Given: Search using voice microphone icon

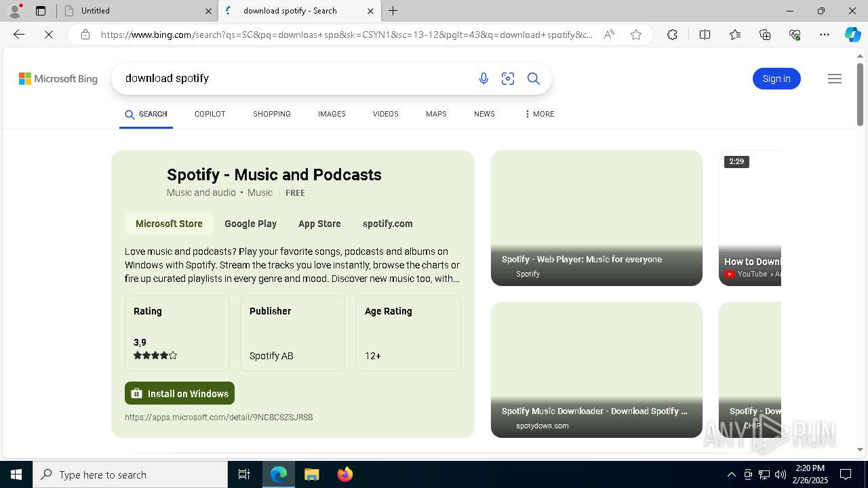Looking at the screenshot, I should coord(484,79).
